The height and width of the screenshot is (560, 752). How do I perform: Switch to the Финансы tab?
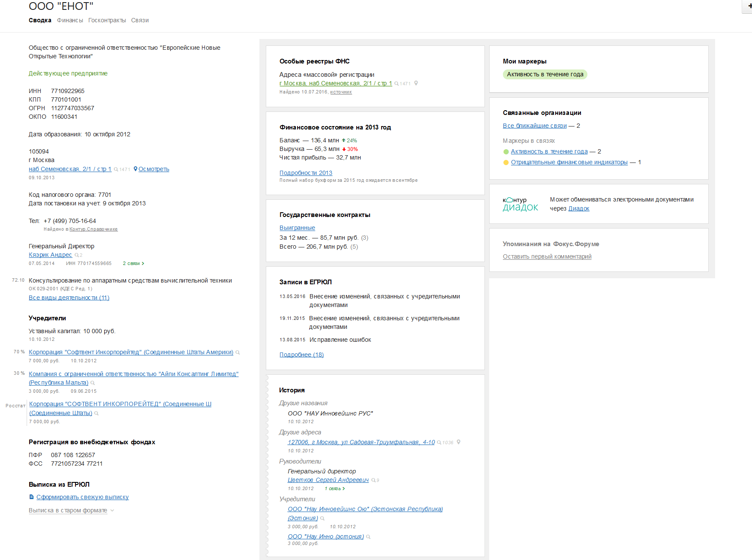pos(70,20)
